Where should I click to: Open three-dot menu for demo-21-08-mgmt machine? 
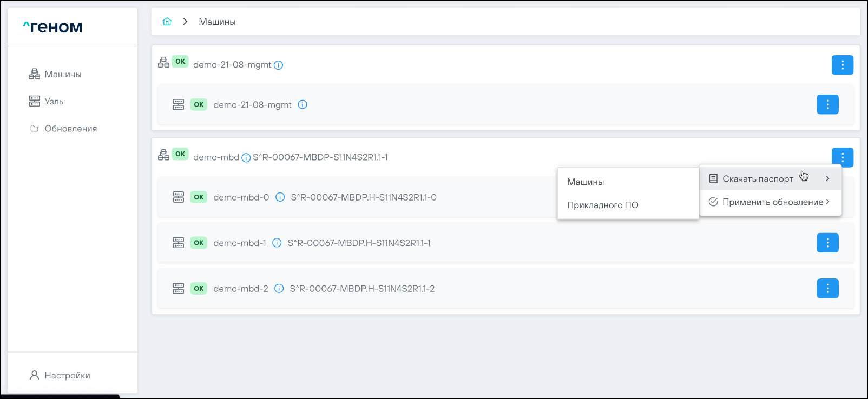point(842,65)
